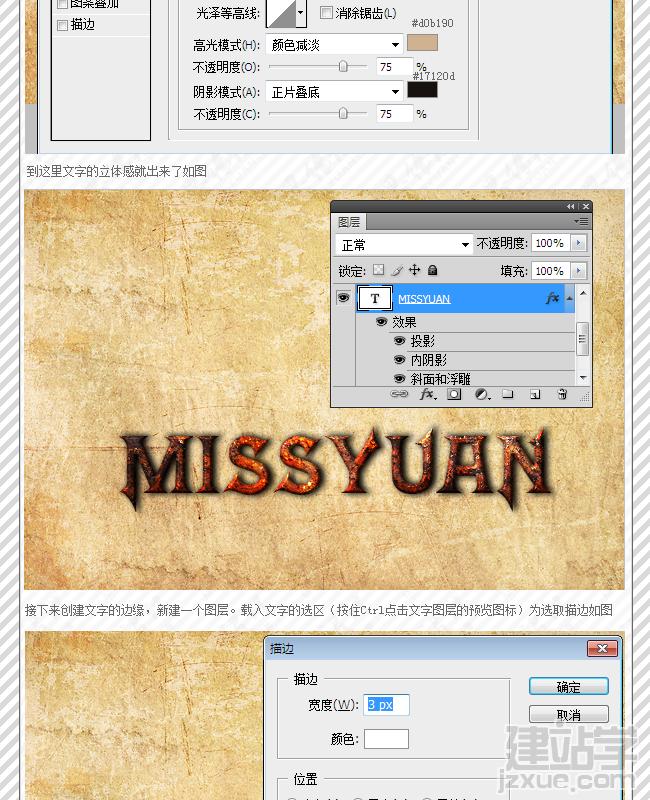Click the highlight mode color swatch
The image size is (650, 800).
coord(422,43)
